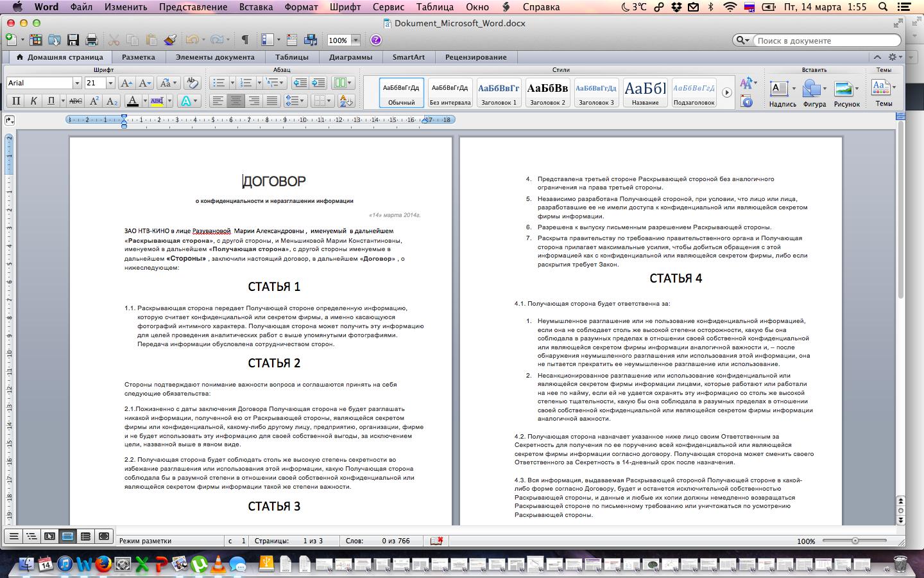Apply yellow text highlight color
924x578 pixels.
pyautogui.click(x=157, y=101)
